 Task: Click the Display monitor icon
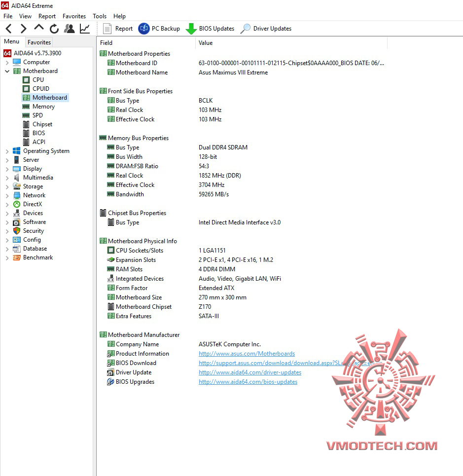click(17, 169)
